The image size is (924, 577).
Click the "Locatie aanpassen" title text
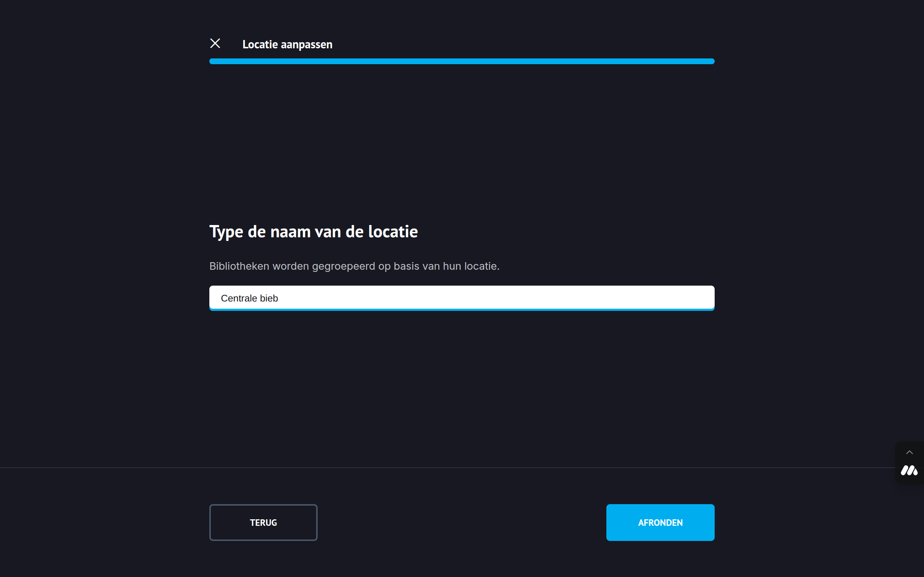point(287,45)
